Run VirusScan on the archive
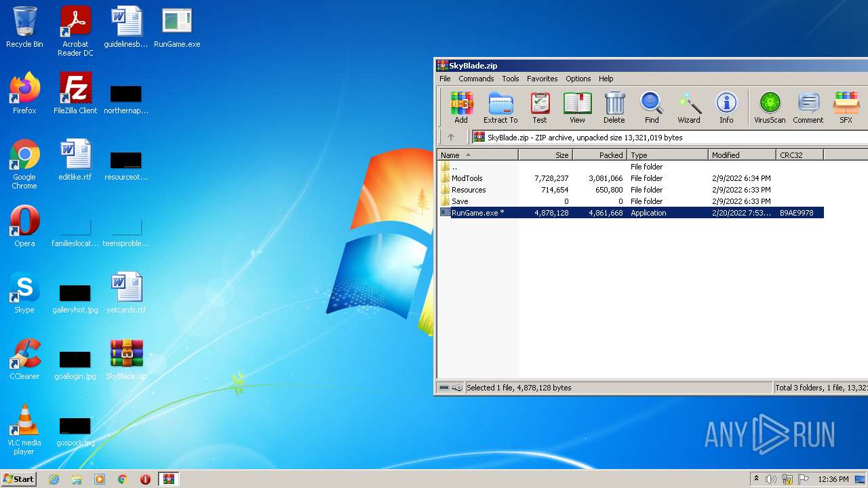The image size is (868, 488). pyautogui.click(x=770, y=107)
